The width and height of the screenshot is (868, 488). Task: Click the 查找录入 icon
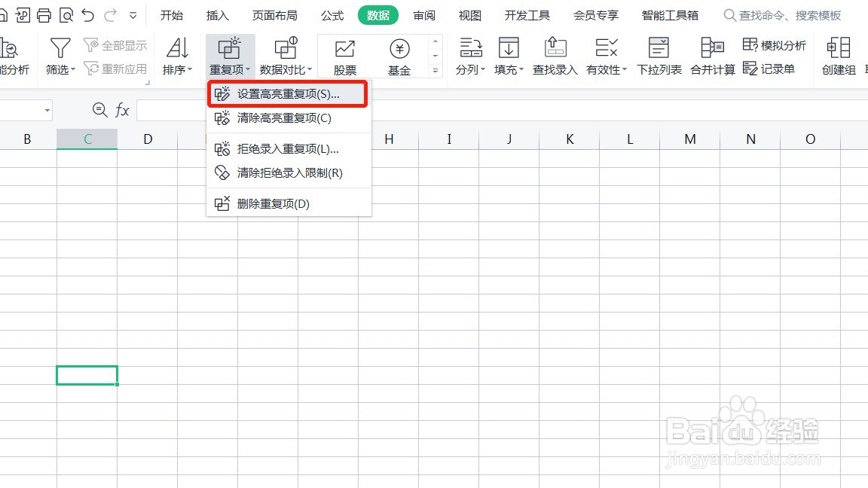[555, 49]
